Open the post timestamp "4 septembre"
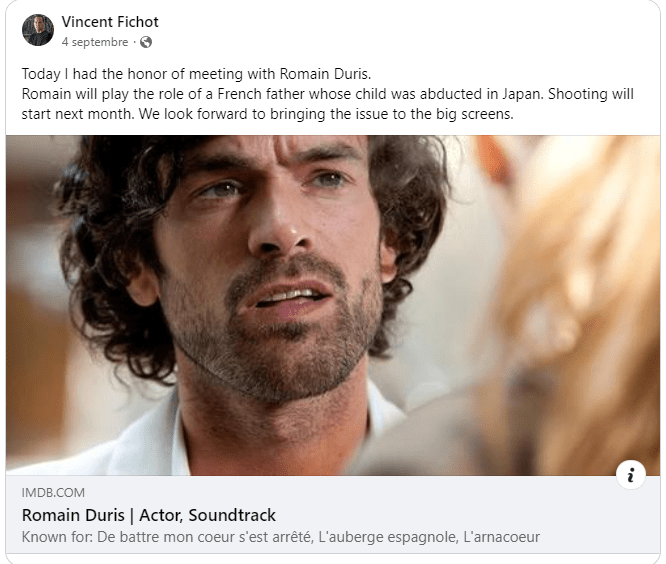666x564 pixels. (x=95, y=42)
